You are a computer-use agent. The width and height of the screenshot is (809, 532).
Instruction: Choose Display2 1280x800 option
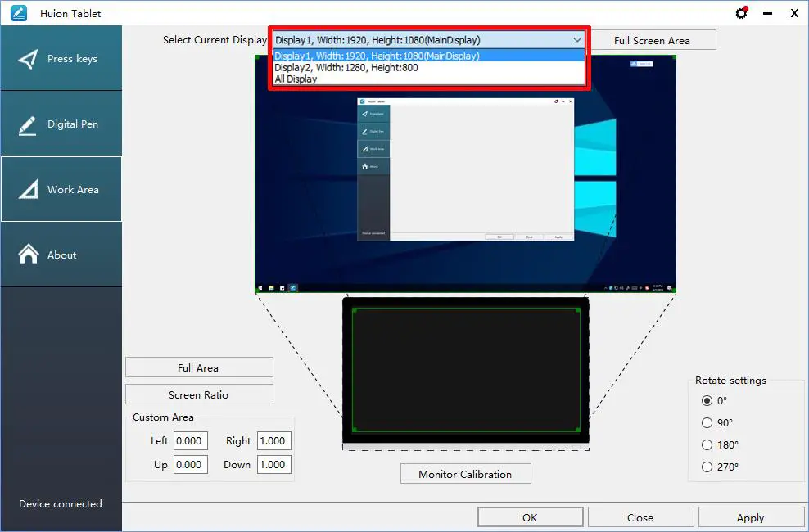[428, 68]
